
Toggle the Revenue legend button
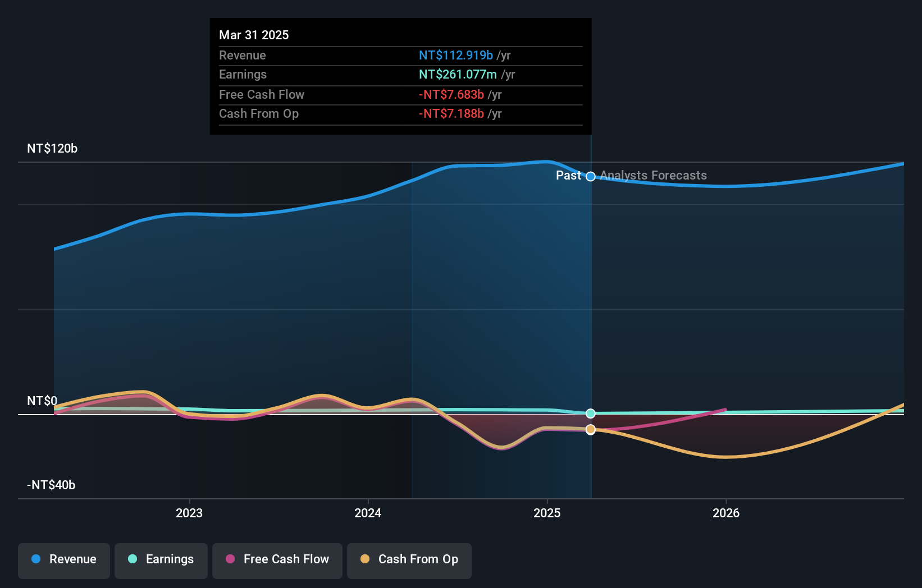point(64,561)
